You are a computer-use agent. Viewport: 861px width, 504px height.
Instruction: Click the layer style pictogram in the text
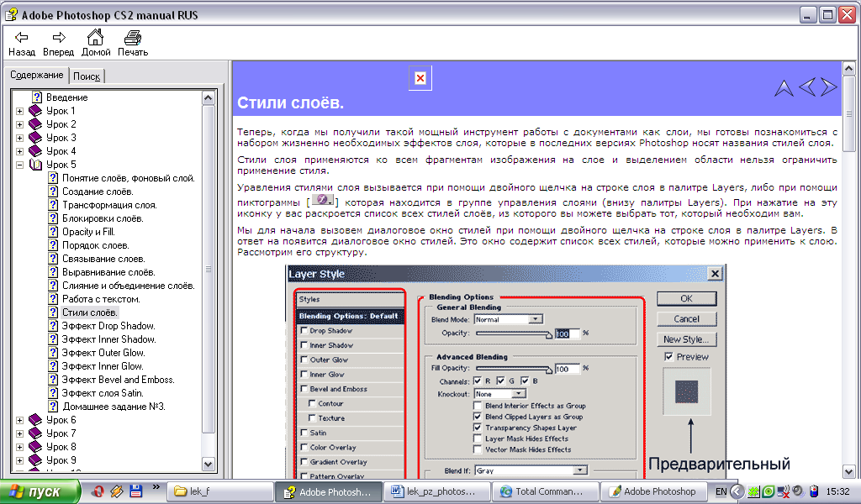coord(323,200)
